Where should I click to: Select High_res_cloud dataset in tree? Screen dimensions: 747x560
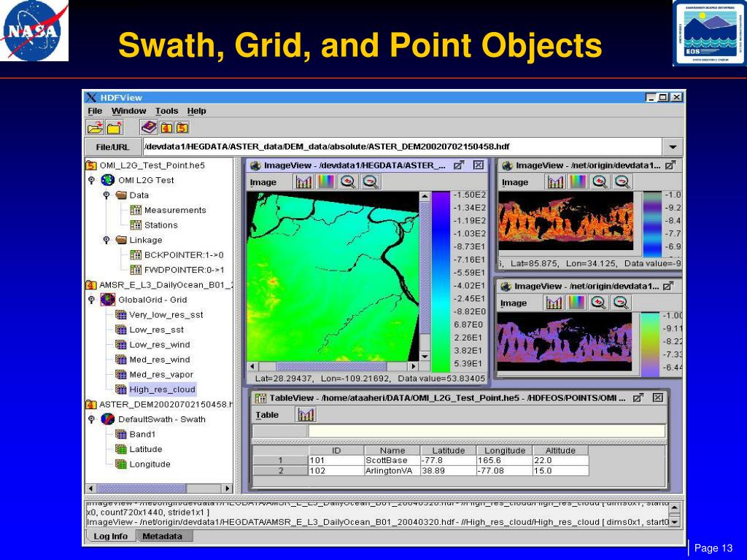[x=163, y=389]
